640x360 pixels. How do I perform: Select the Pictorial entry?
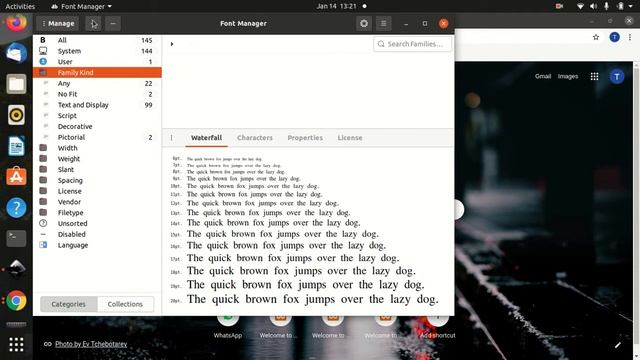coord(97,137)
